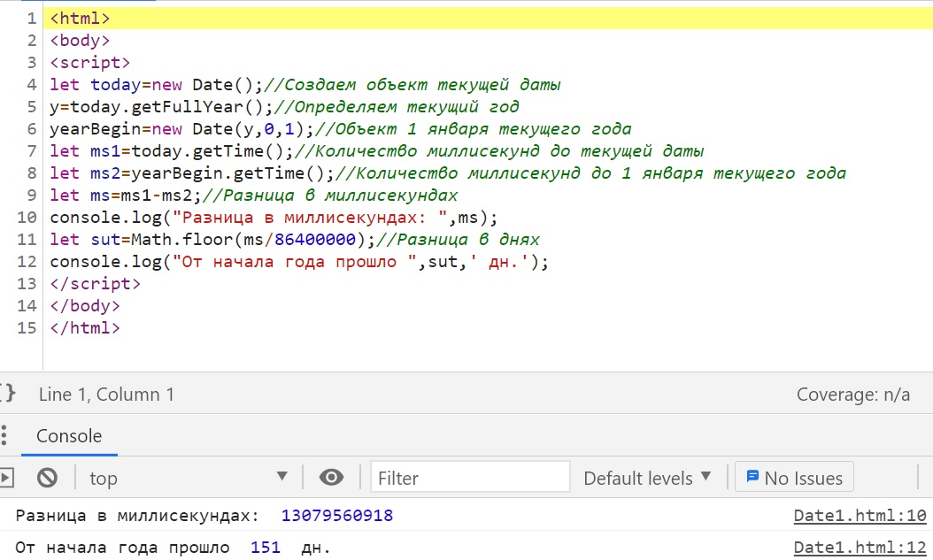Show the console sidebar
The width and height of the screenshot is (933, 560).
[7, 478]
